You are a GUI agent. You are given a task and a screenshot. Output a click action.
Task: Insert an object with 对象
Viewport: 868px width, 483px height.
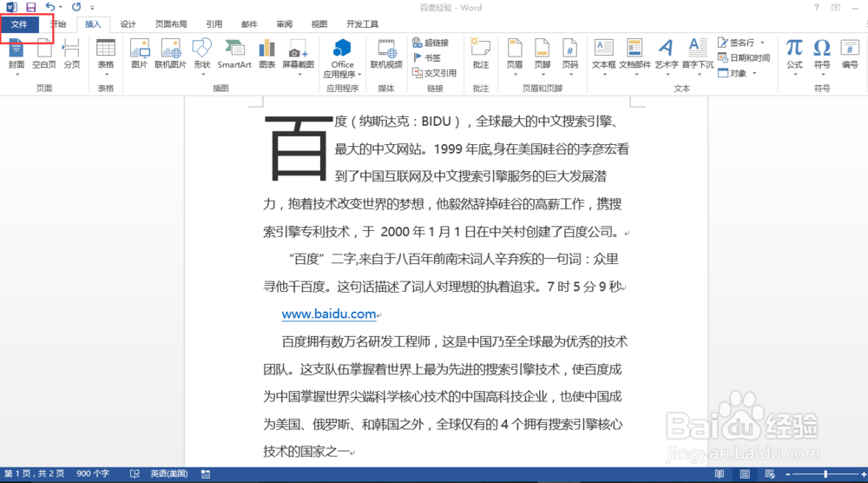pos(733,73)
